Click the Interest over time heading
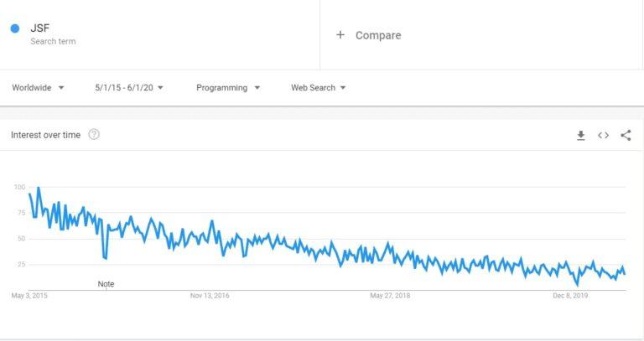Screen dimensions: 644x341 (x=45, y=135)
